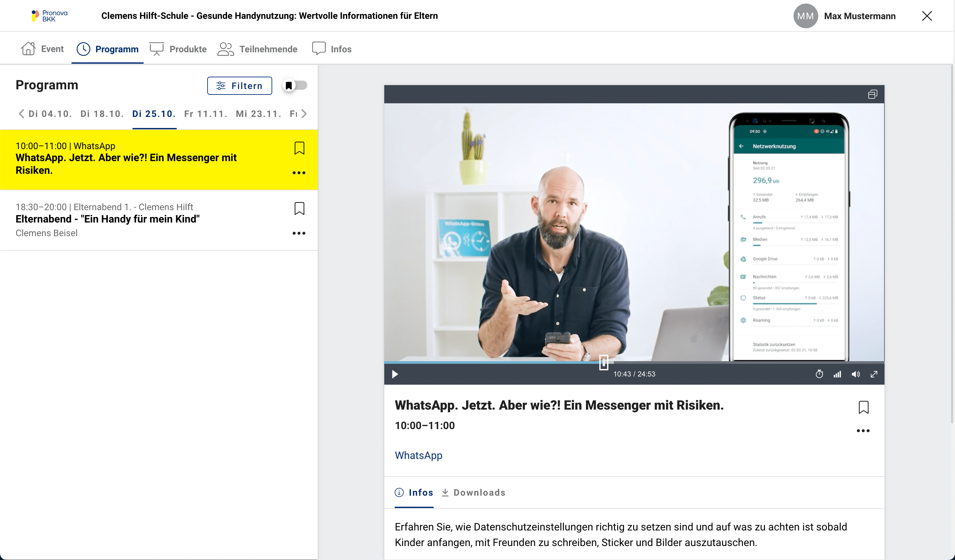Image resolution: width=955 pixels, height=560 pixels.
Task: Bookmark the WhatsApp session in list
Action: click(x=299, y=148)
